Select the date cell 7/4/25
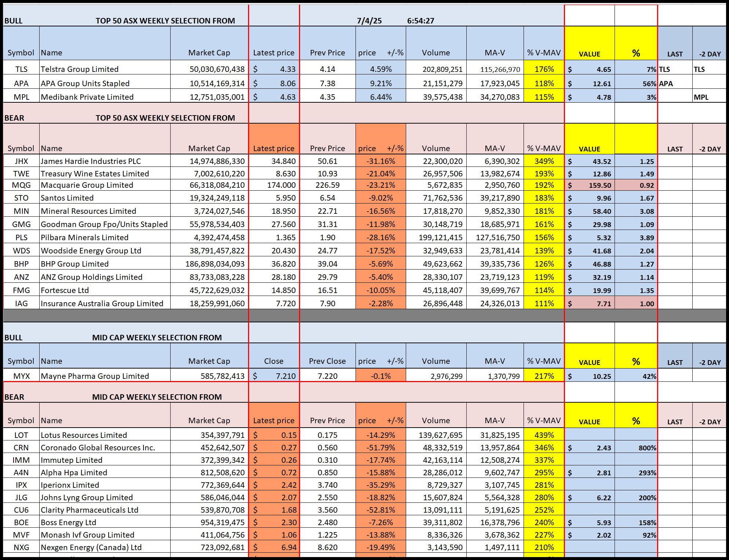 coord(369,21)
